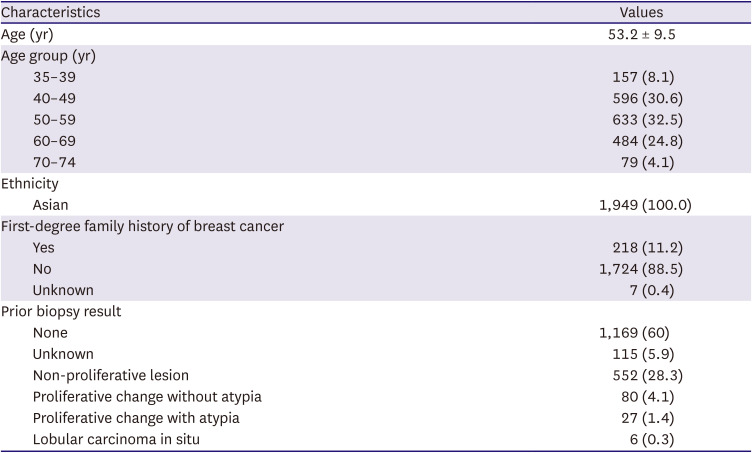The height and width of the screenshot is (453, 752).
Task: Select the Ethnicity section heading
Action: click(32, 183)
